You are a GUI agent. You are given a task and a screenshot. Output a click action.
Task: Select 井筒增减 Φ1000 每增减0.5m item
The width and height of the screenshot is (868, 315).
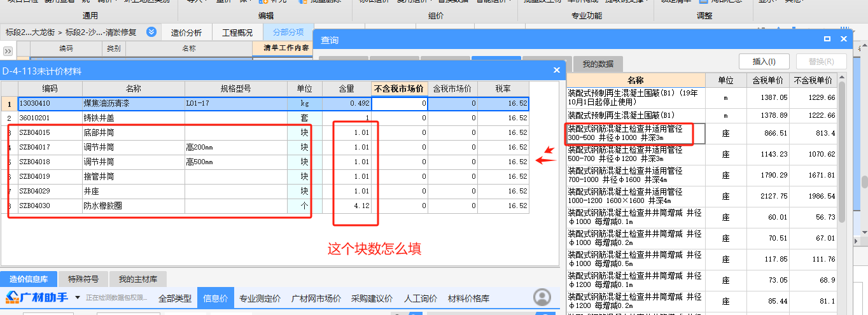pos(635,260)
